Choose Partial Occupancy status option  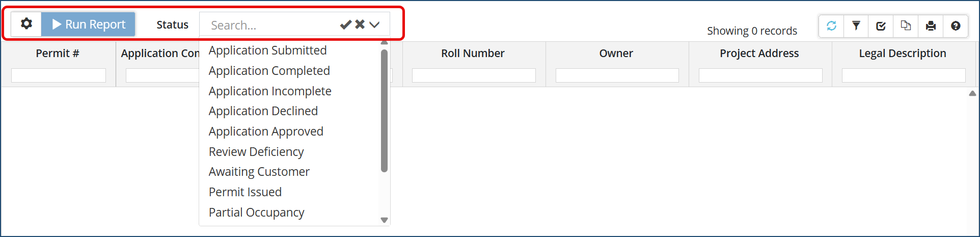point(256,213)
